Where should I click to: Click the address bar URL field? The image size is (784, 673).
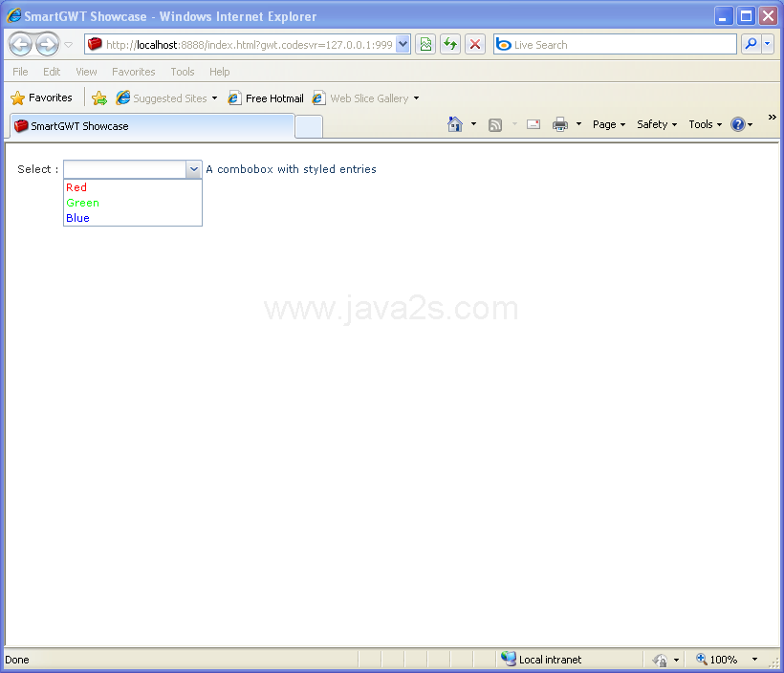tap(241, 45)
